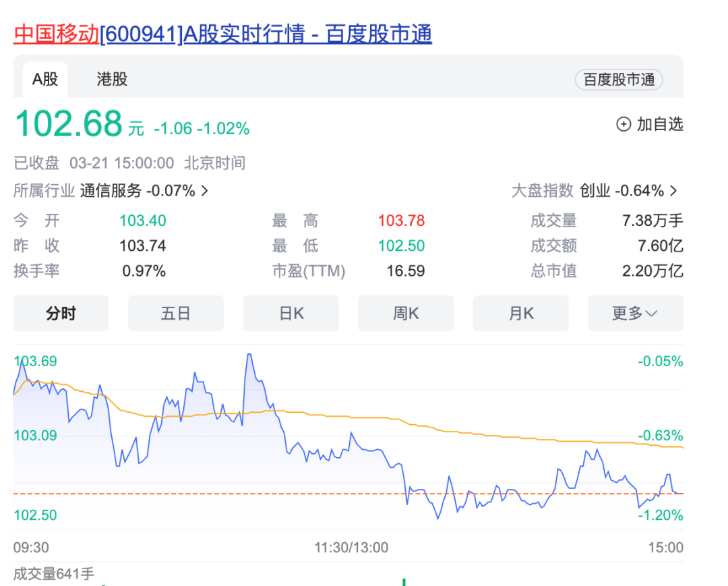Viewport: 728px width, 586px height.
Task: Select the 分时 chart tab
Action: point(61,314)
